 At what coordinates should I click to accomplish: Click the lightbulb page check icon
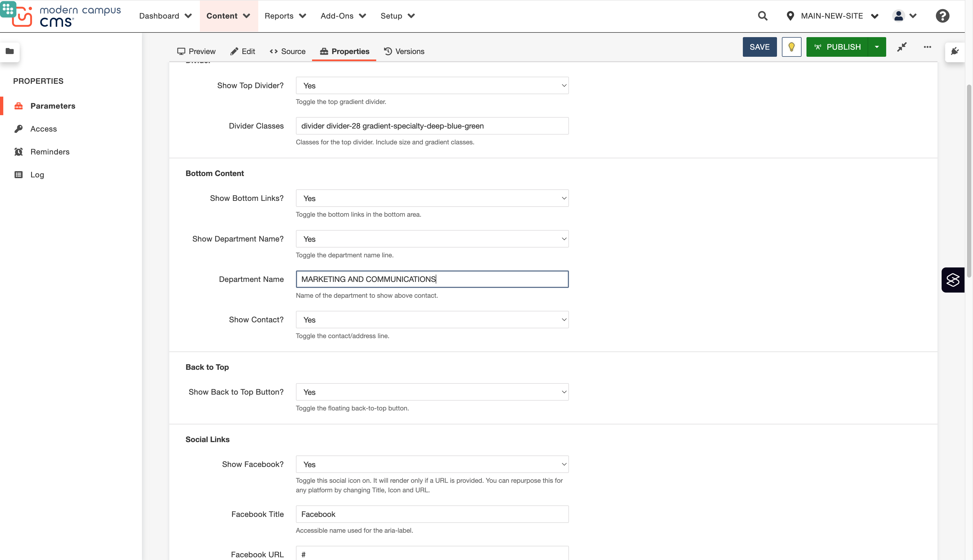(791, 47)
